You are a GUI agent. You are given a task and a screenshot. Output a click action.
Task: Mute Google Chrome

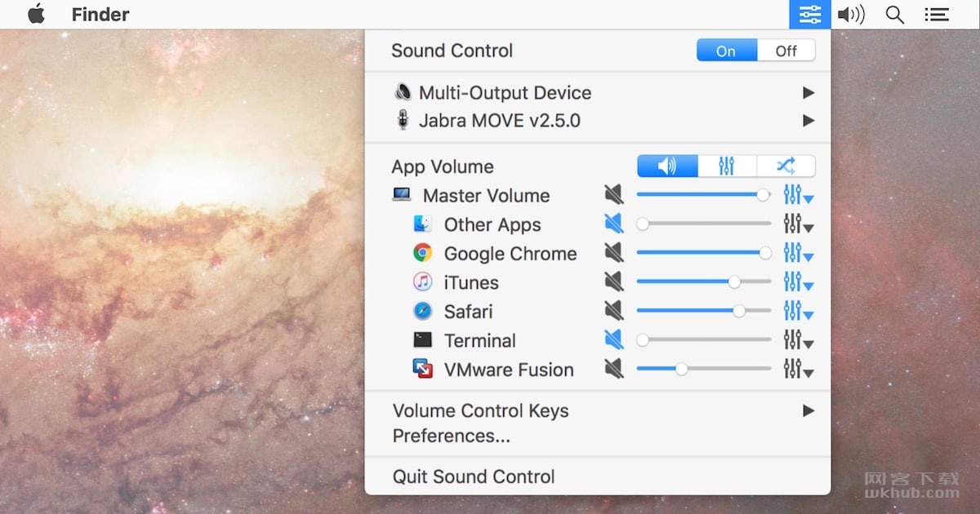[613, 253]
